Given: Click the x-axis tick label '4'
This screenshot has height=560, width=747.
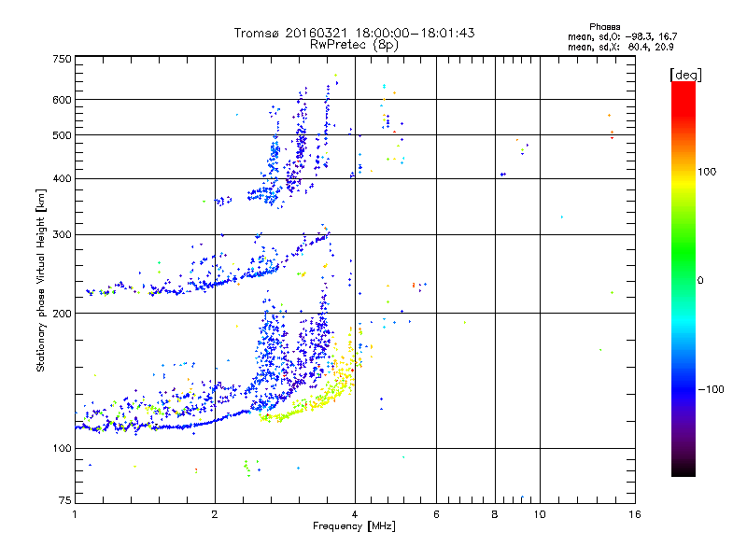Looking at the screenshot, I should (x=355, y=514).
